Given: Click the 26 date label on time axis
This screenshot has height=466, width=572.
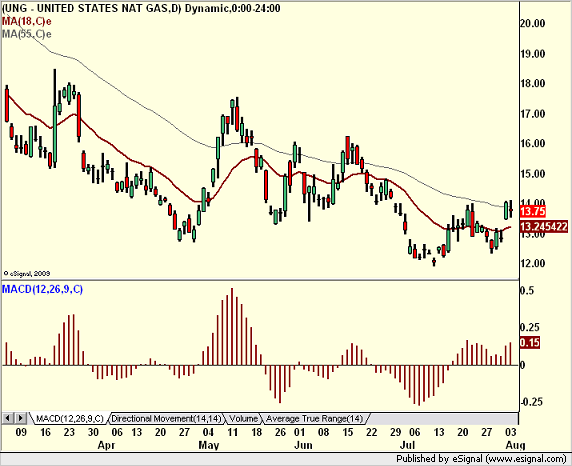Looking at the screenshot, I should tap(280, 432).
